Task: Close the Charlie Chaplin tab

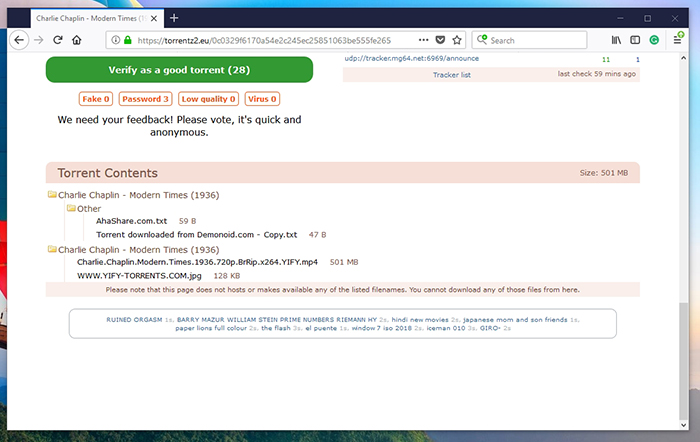Action: tap(154, 18)
